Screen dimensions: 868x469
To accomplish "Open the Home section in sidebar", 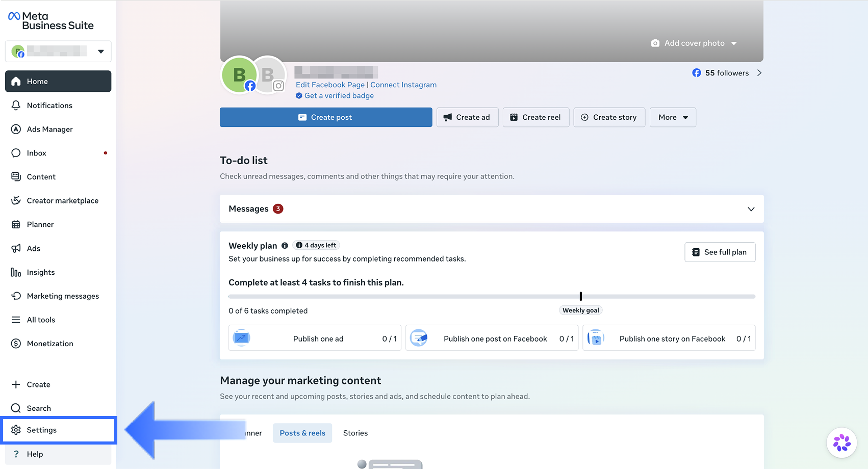I will [58, 82].
